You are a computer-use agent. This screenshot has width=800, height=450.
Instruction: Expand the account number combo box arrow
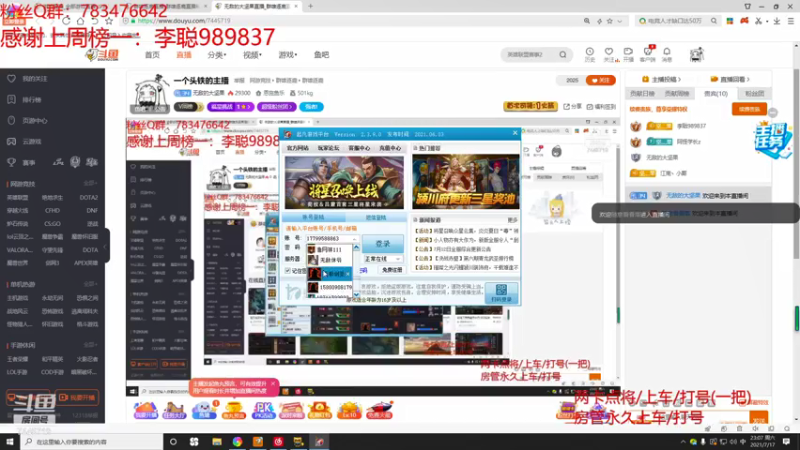[x=355, y=239]
